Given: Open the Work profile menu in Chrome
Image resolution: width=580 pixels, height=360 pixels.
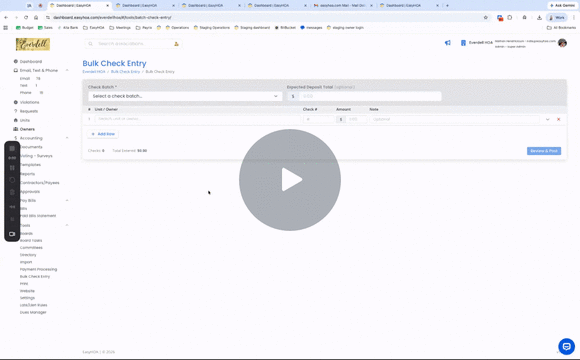Looking at the screenshot, I should 557,17.
